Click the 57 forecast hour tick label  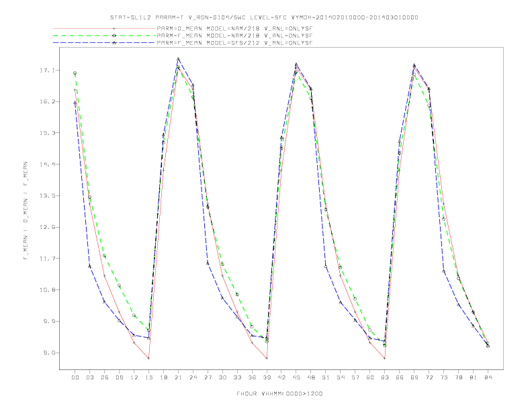[355, 377]
